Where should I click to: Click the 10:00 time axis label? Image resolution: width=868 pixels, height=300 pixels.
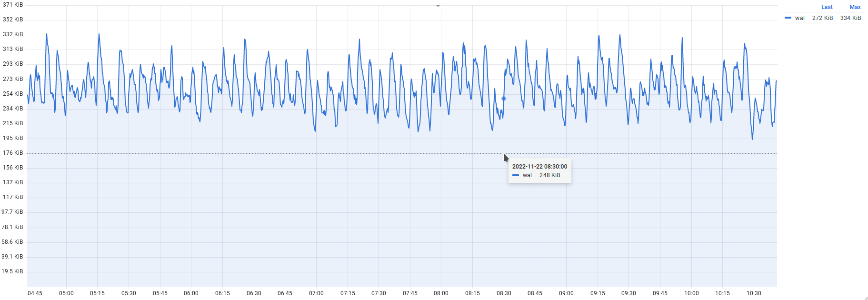coord(691,293)
